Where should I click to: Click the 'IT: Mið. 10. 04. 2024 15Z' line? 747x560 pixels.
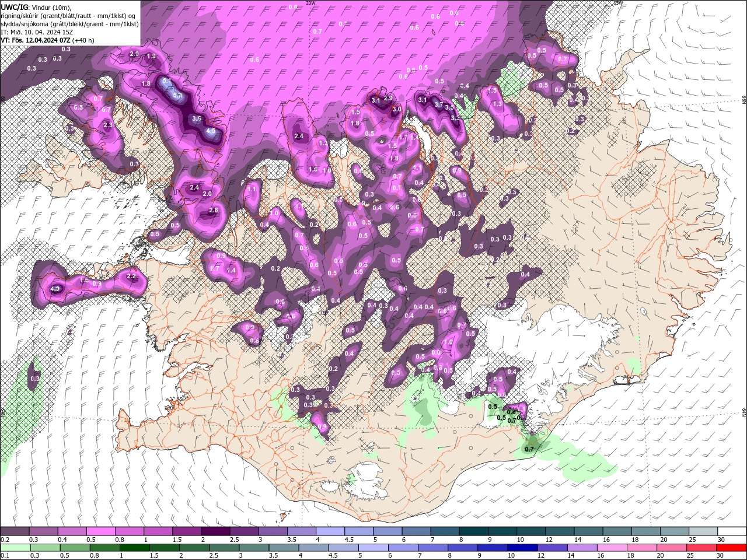tap(36, 33)
